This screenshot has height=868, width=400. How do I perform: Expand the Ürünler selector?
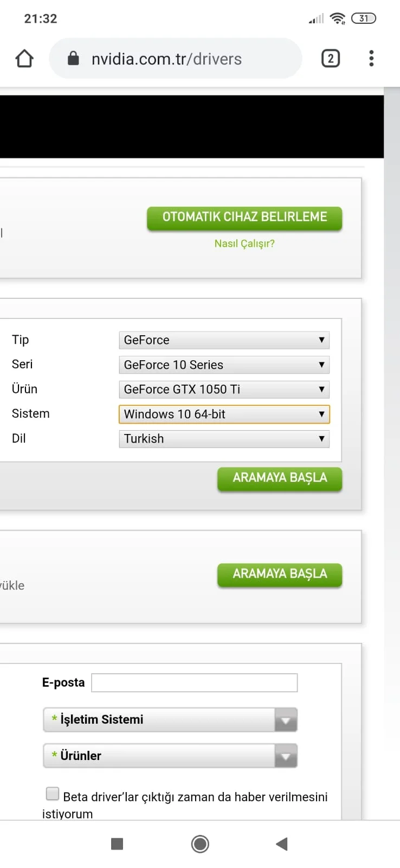[x=170, y=756]
